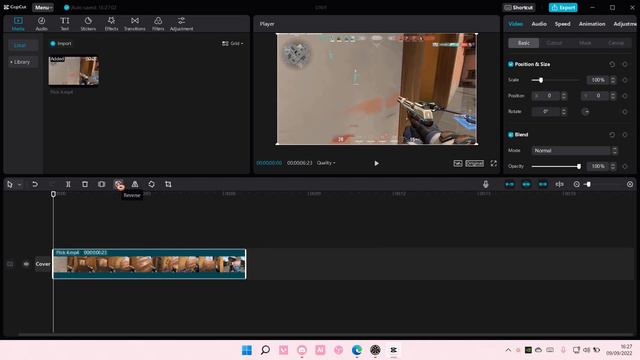This screenshot has width=640, height=360.
Task: Click the scopes chart icon in Player
Action: [x=458, y=163]
